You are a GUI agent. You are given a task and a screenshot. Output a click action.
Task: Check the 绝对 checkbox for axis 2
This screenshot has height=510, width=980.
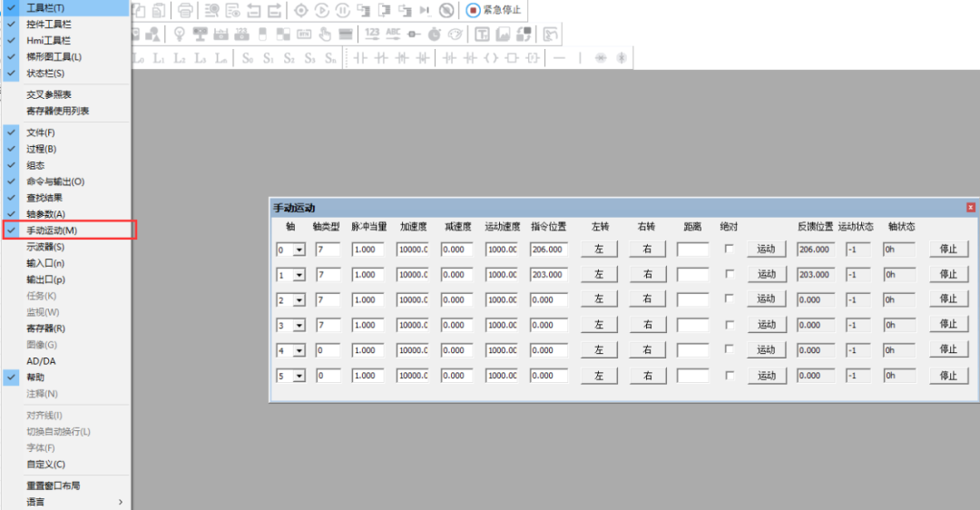729,299
